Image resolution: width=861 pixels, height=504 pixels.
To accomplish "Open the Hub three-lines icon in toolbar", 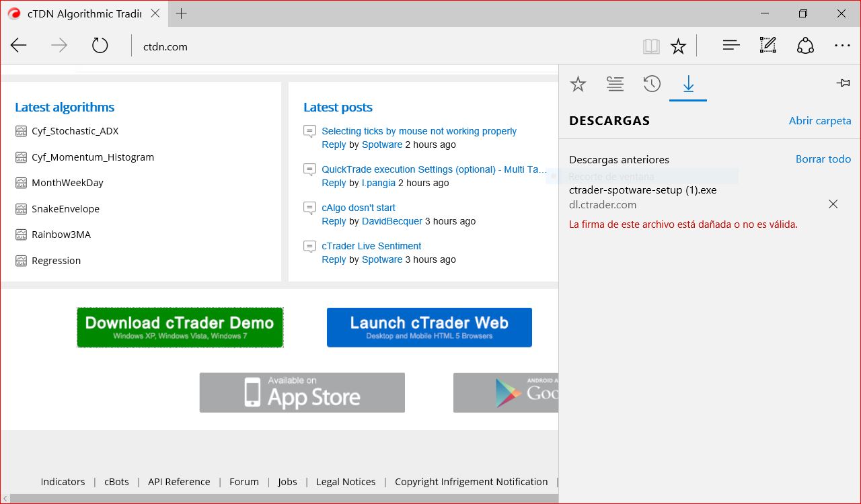I will [731, 46].
